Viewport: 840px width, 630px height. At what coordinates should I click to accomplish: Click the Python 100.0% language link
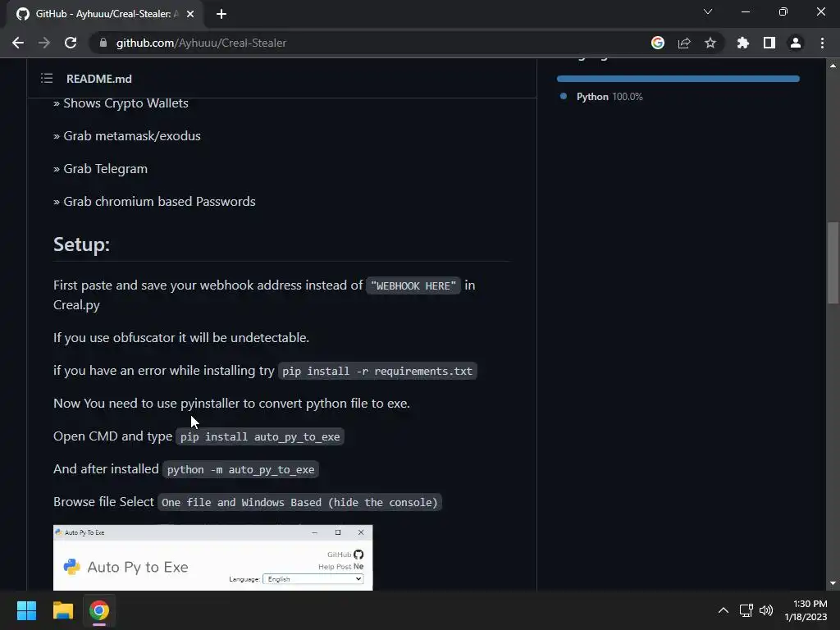coord(609,97)
